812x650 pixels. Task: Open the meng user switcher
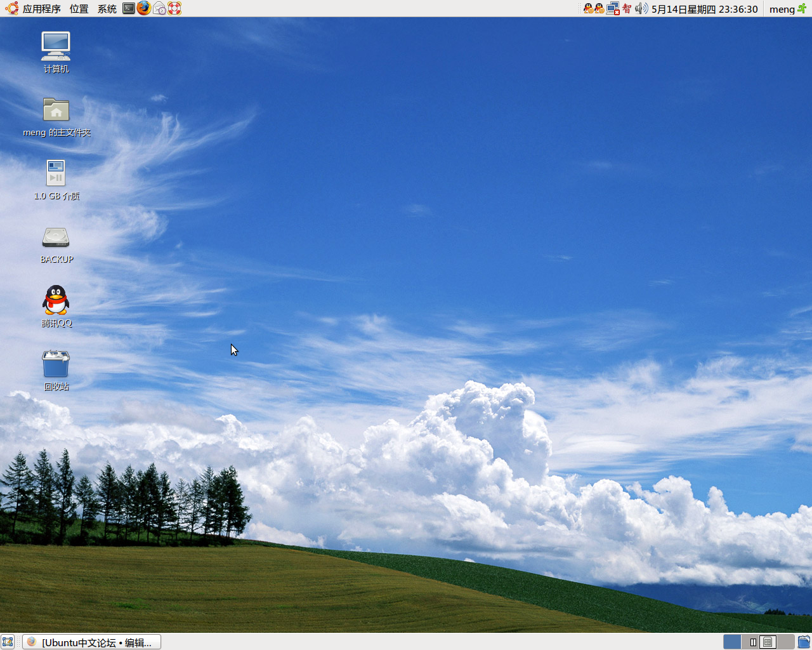pos(788,9)
